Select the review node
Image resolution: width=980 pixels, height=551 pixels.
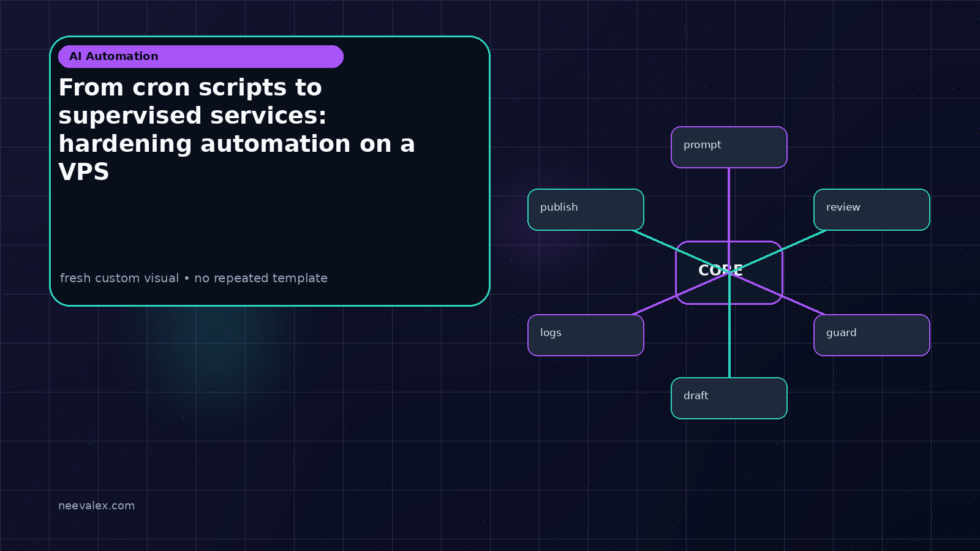(872, 210)
